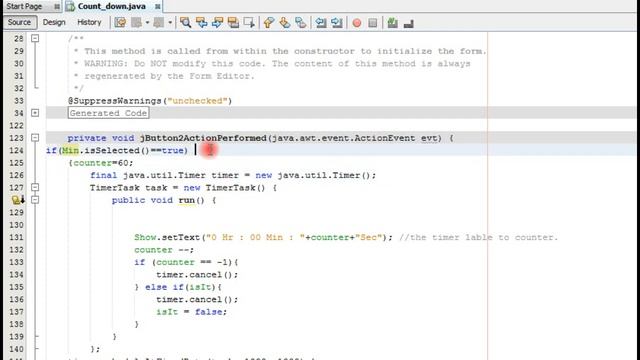640x360 pixels.
Task: Open the Back history dropdown arrow
Action: pos(147,22)
